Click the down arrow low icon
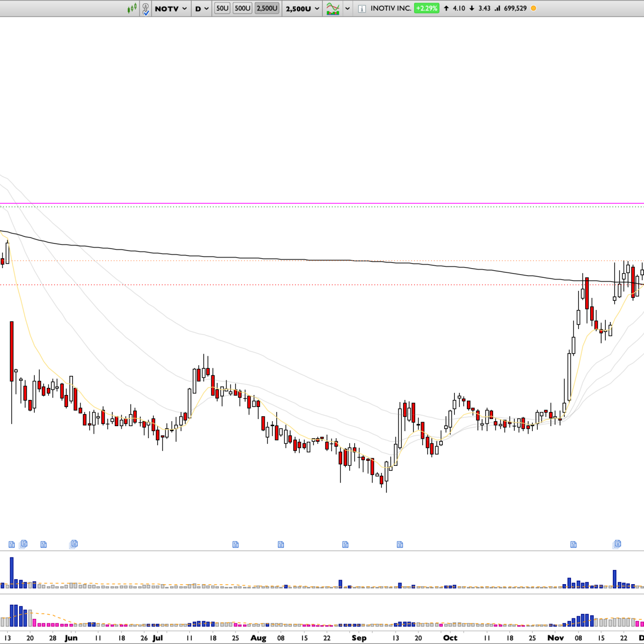 472,8
